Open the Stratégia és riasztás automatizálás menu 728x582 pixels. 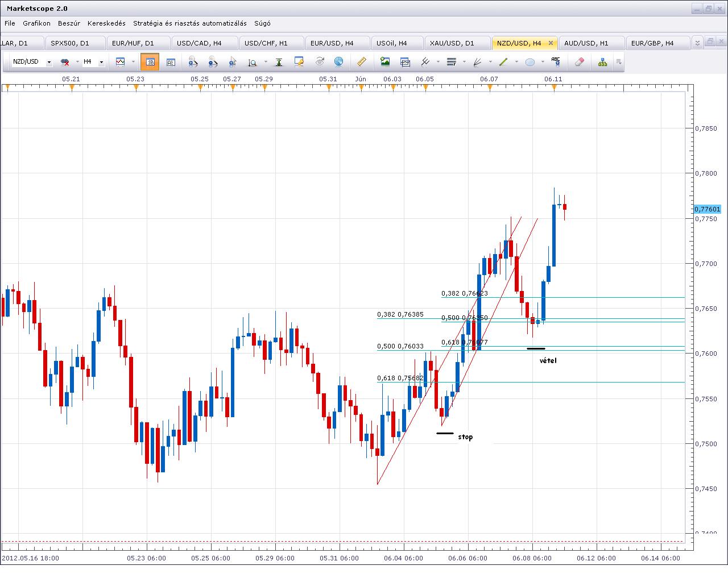pyautogui.click(x=190, y=23)
